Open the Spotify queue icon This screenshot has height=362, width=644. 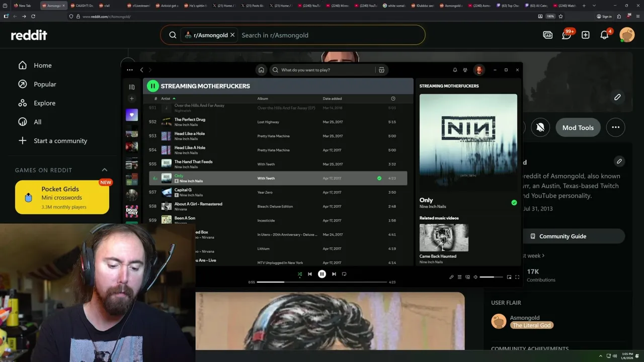[x=459, y=277]
